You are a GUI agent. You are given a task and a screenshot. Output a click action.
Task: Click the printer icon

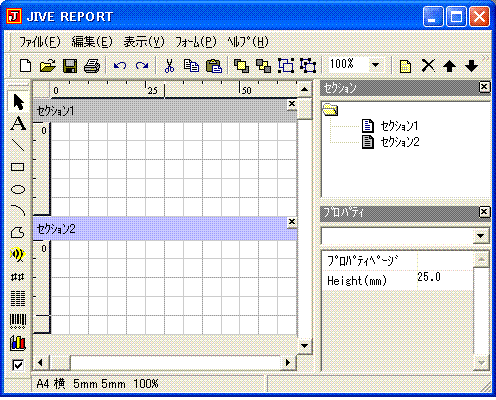click(92, 66)
